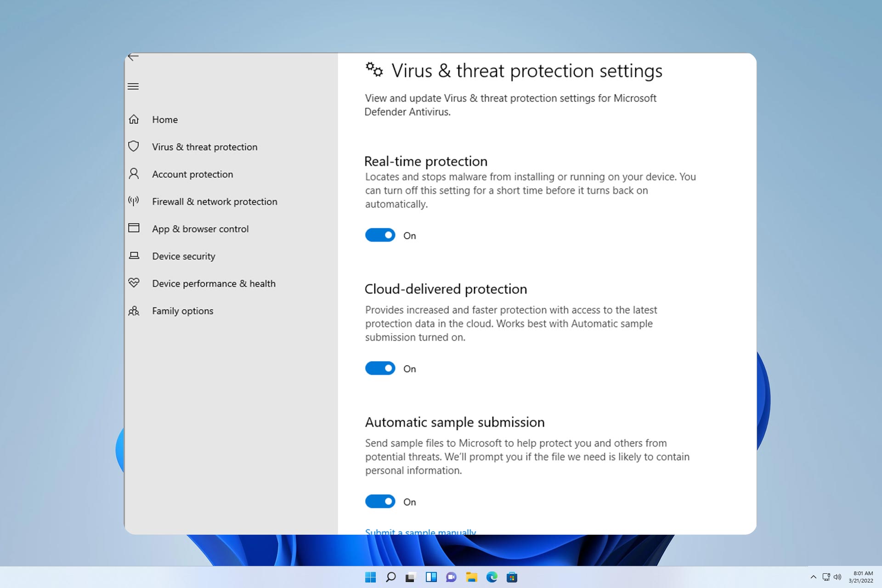This screenshot has width=882, height=588.
Task: Click the Real-time protection heading
Action: (426, 161)
